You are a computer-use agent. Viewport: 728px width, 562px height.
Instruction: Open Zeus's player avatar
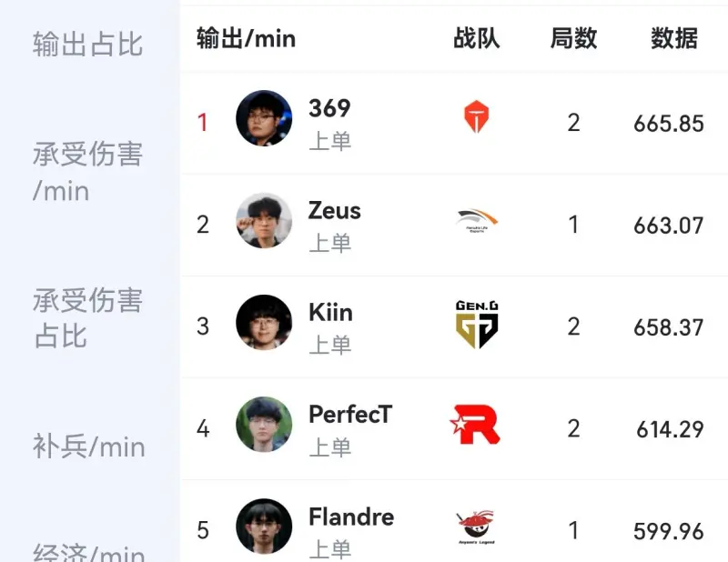click(x=264, y=220)
